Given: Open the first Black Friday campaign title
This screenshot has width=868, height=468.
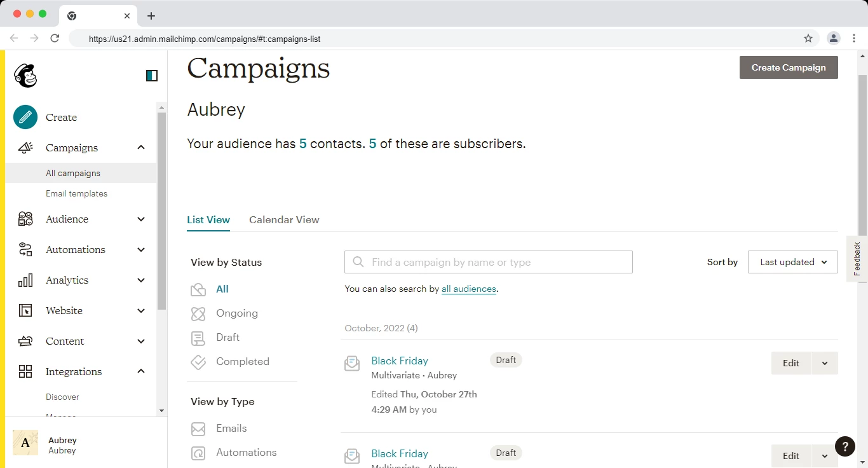Looking at the screenshot, I should tap(400, 361).
